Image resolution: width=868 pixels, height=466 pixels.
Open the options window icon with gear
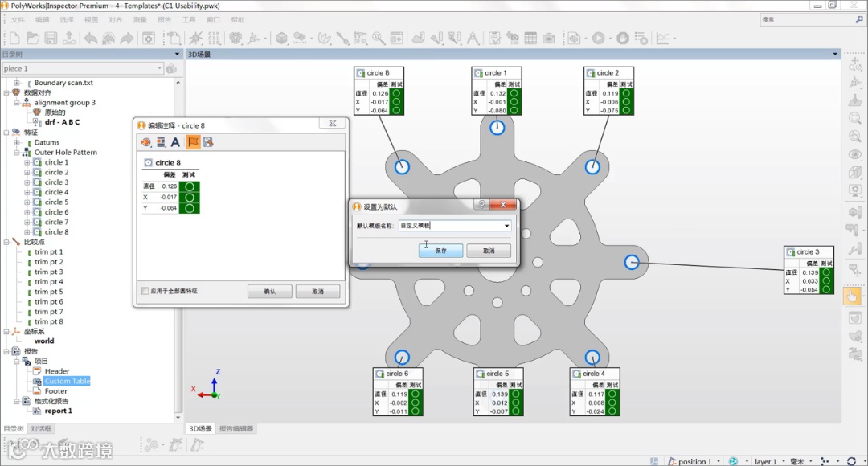click(149, 39)
